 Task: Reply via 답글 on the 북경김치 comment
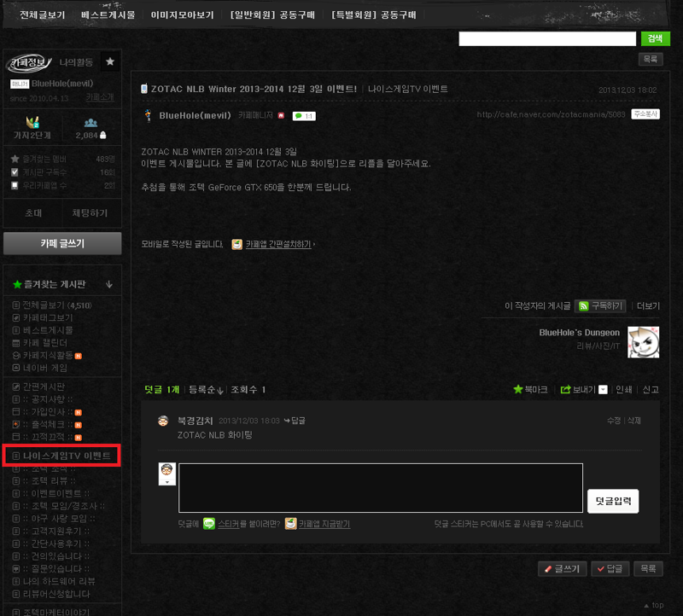pos(295,421)
